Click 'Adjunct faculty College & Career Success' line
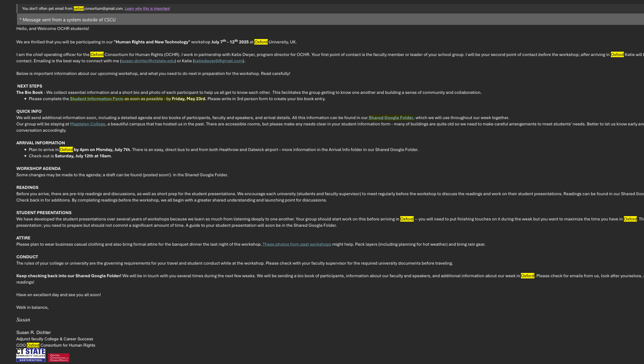 [x=55, y=339]
